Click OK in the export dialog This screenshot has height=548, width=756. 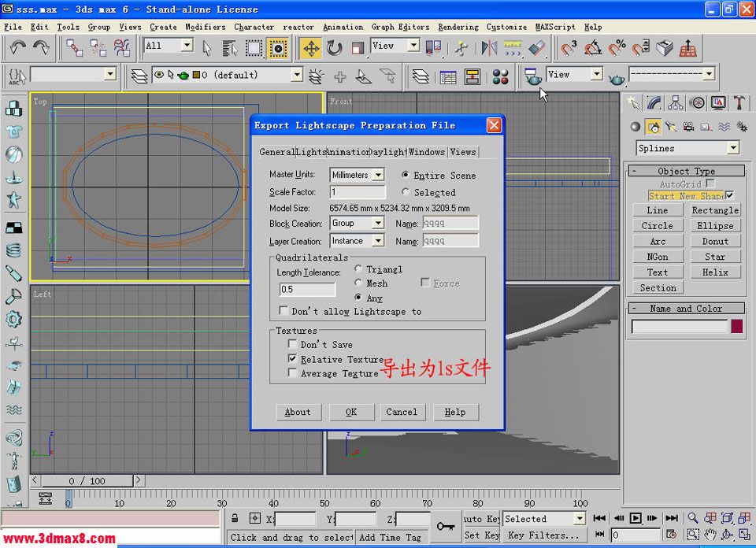[351, 412]
